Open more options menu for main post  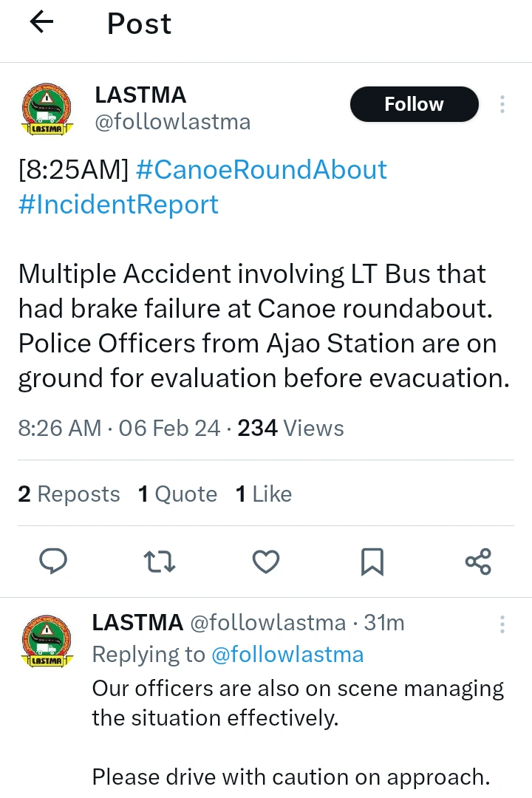tap(502, 104)
